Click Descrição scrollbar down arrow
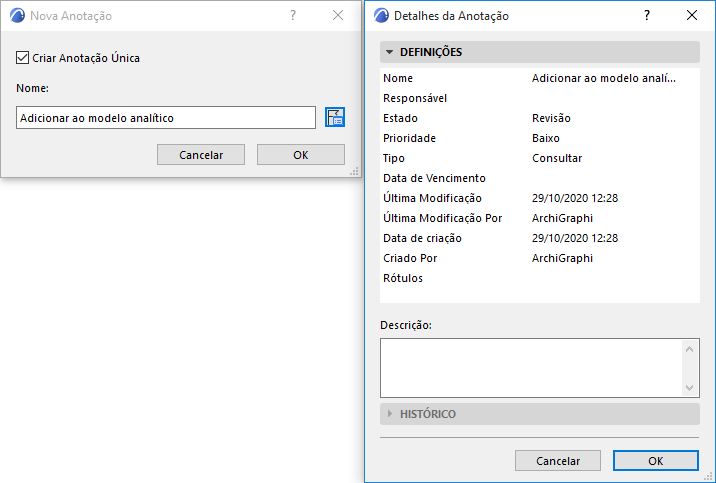Image resolution: width=716 pixels, height=483 pixels. pyautogui.click(x=690, y=387)
